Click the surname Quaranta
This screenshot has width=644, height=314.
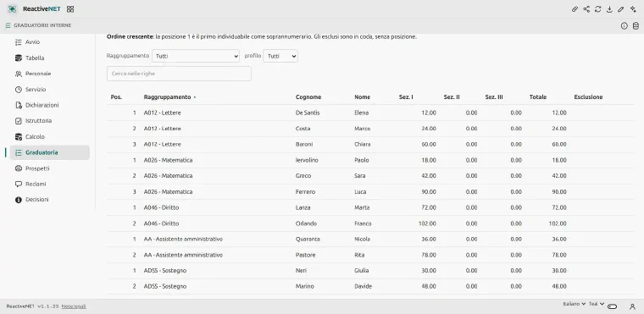pos(308,239)
